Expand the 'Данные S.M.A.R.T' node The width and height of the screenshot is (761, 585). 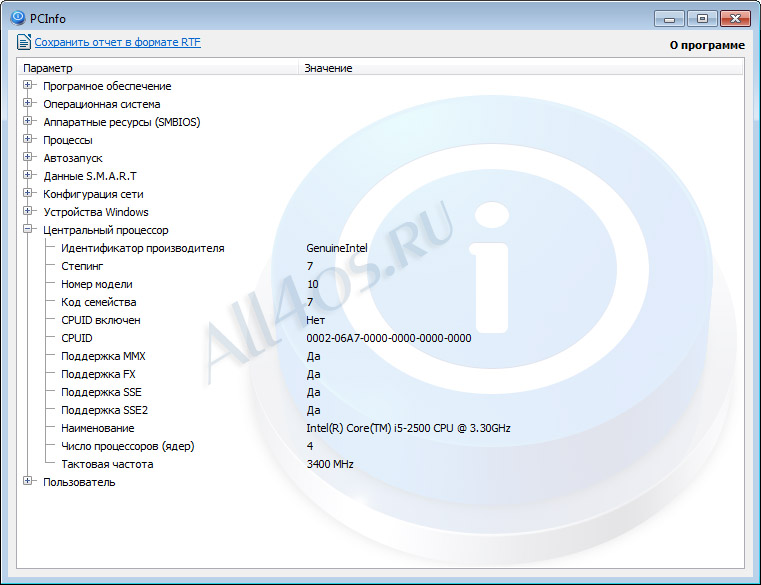[28, 175]
